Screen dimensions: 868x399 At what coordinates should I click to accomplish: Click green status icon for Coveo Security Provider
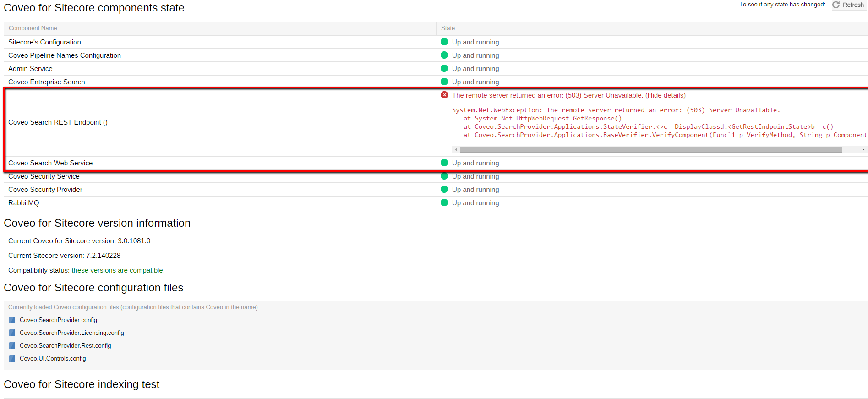pos(444,189)
